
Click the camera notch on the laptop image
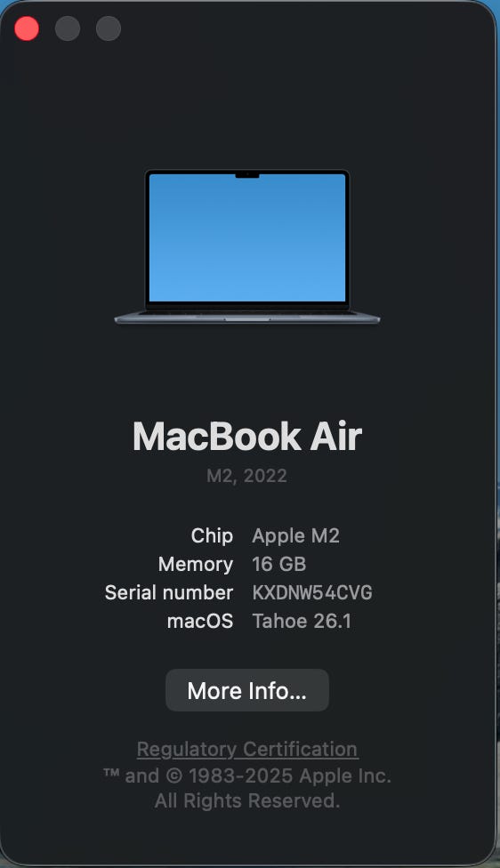(x=247, y=175)
